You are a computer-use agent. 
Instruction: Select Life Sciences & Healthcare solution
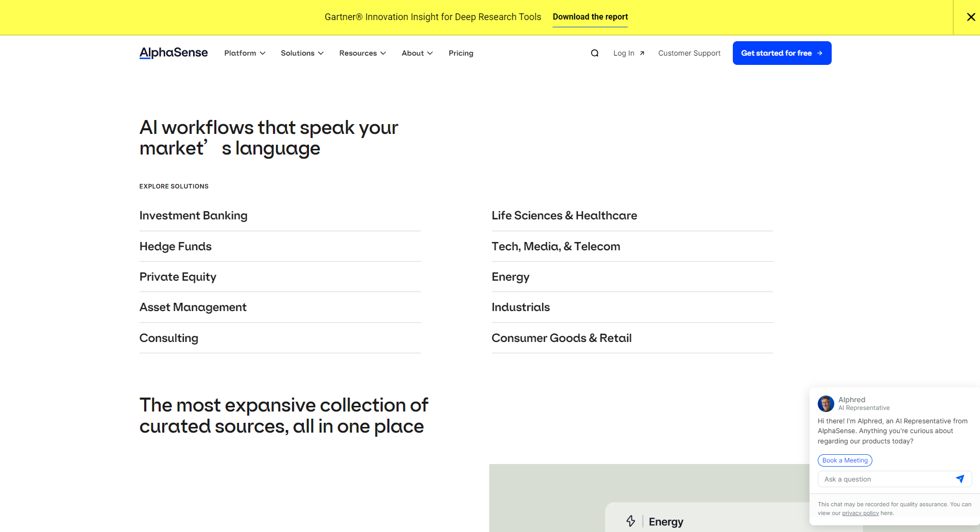pos(564,215)
